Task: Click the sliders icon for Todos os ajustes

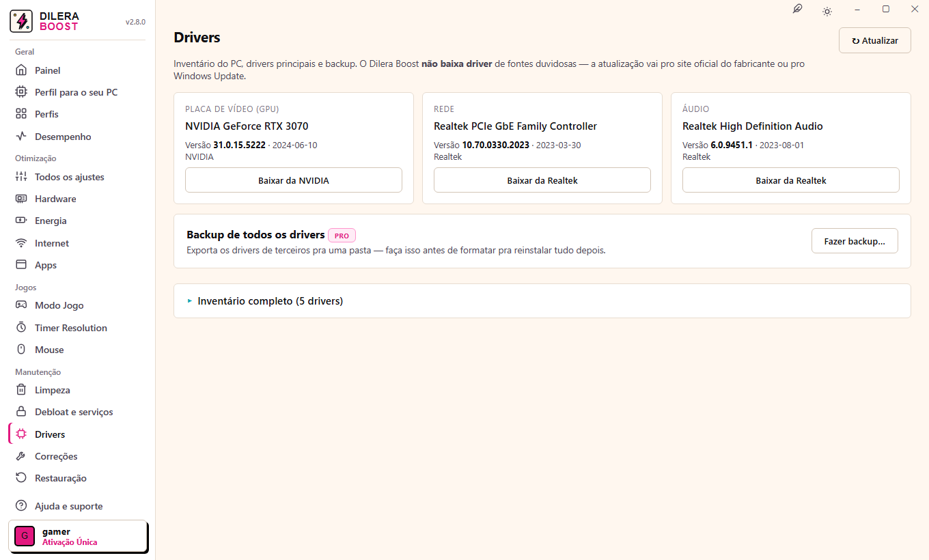Action: [21, 177]
